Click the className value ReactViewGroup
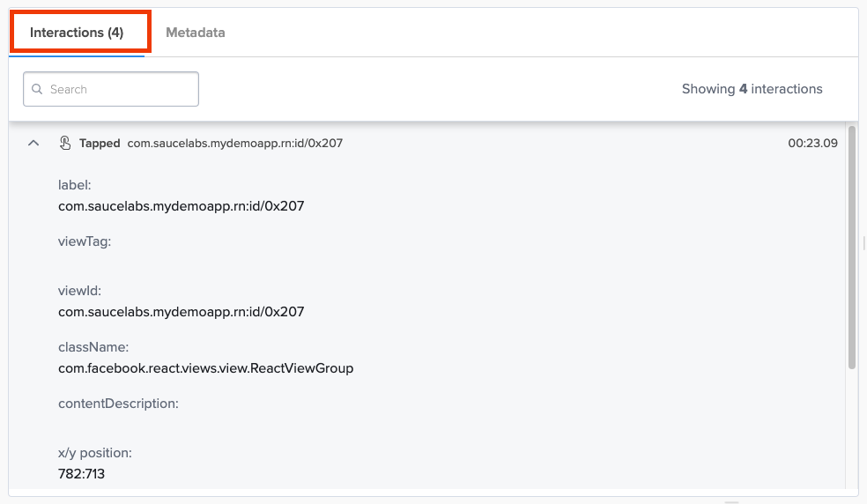The height and width of the screenshot is (504, 867). pos(205,368)
